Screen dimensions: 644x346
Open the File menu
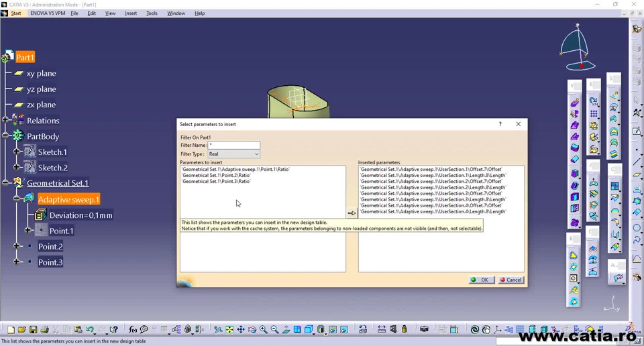74,13
